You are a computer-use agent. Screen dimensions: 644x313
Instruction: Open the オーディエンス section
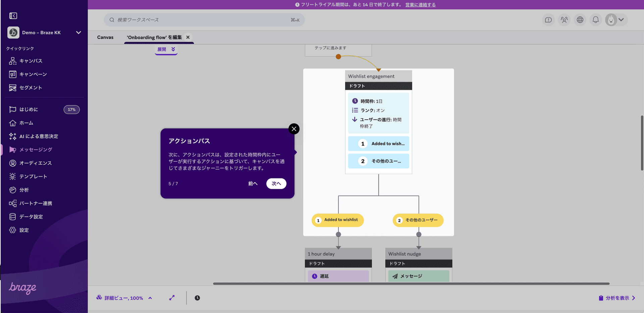point(35,163)
